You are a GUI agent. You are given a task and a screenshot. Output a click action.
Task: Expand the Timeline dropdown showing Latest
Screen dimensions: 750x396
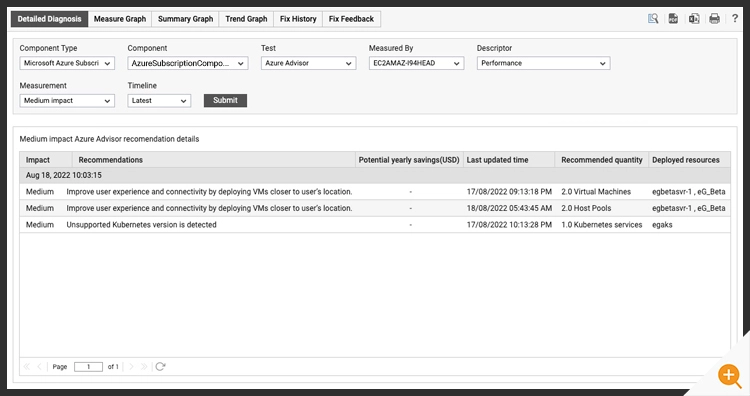(x=159, y=100)
